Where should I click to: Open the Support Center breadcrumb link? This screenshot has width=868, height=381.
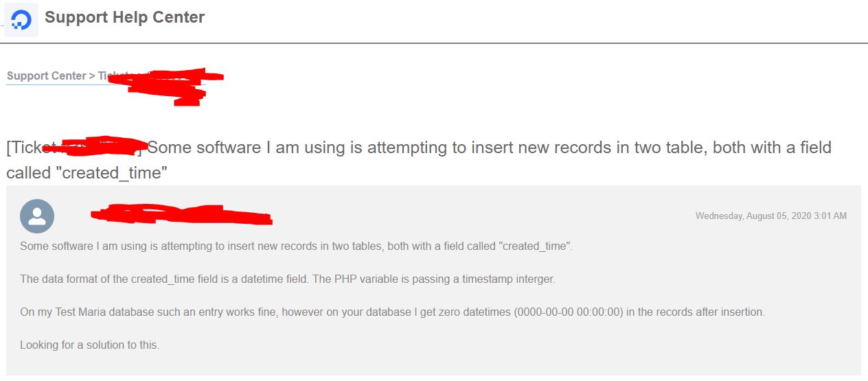(46, 76)
